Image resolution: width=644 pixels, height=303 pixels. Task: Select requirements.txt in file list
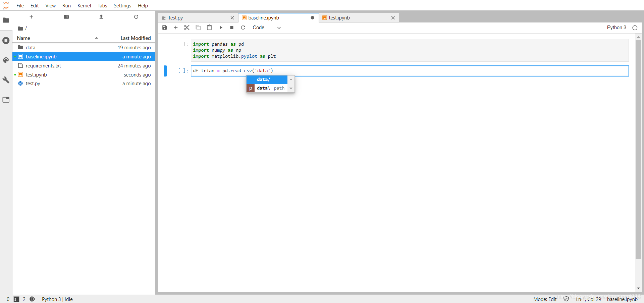[84, 66]
